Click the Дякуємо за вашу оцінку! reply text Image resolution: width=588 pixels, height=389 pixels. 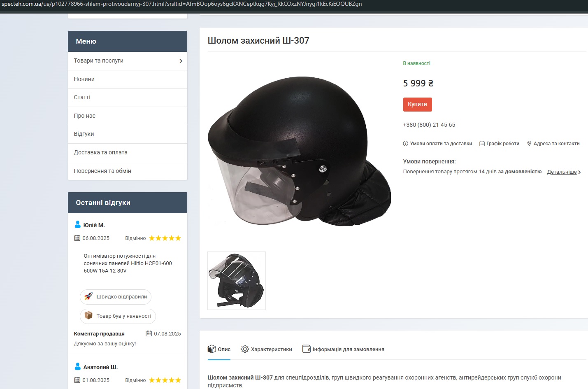coord(105,344)
